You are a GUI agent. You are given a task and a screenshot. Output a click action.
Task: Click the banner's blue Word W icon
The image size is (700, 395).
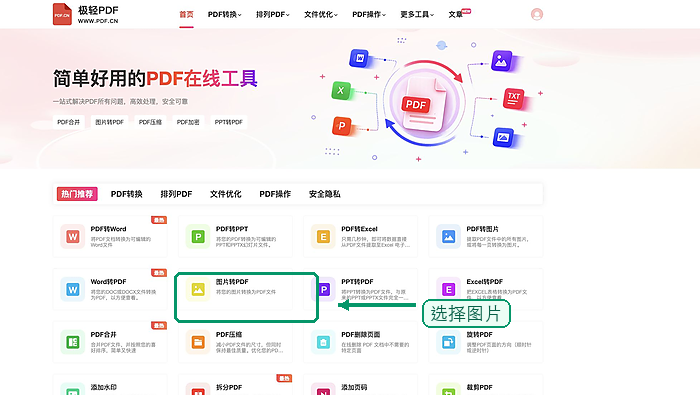[359, 58]
